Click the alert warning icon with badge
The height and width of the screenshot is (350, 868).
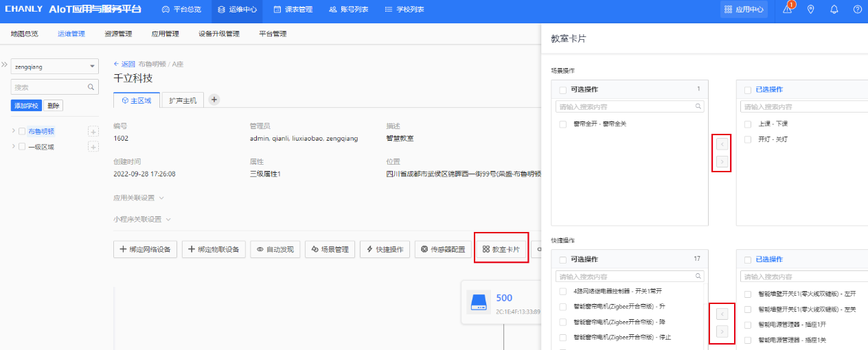pos(787,10)
